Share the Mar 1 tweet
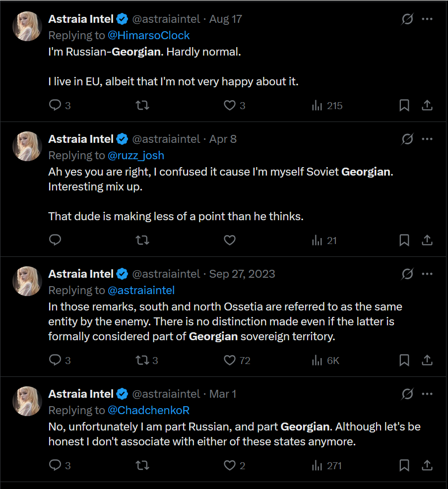448x489 pixels. 427,466
